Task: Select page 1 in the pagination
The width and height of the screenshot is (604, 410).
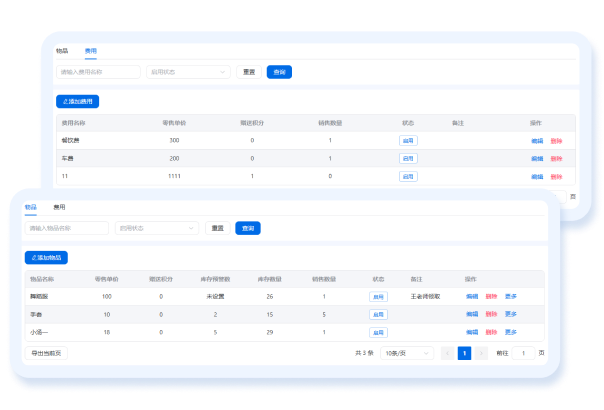Action: tap(464, 353)
